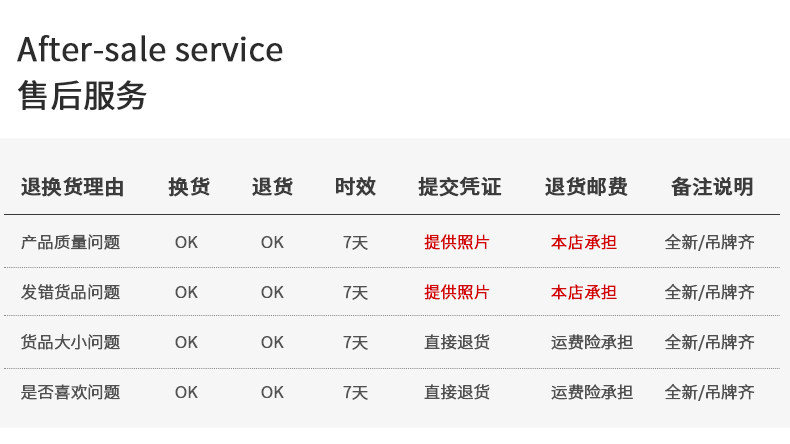790x444 pixels.
Task: Click the 换货 column header
Action: pyautogui.click(x=189, y=187)
